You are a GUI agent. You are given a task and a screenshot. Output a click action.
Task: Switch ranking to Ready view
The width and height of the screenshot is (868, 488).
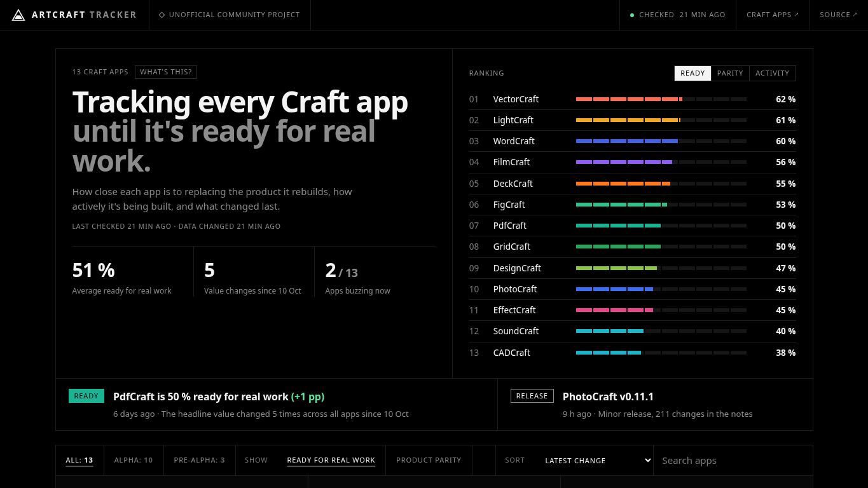click(x=692, y=73)
